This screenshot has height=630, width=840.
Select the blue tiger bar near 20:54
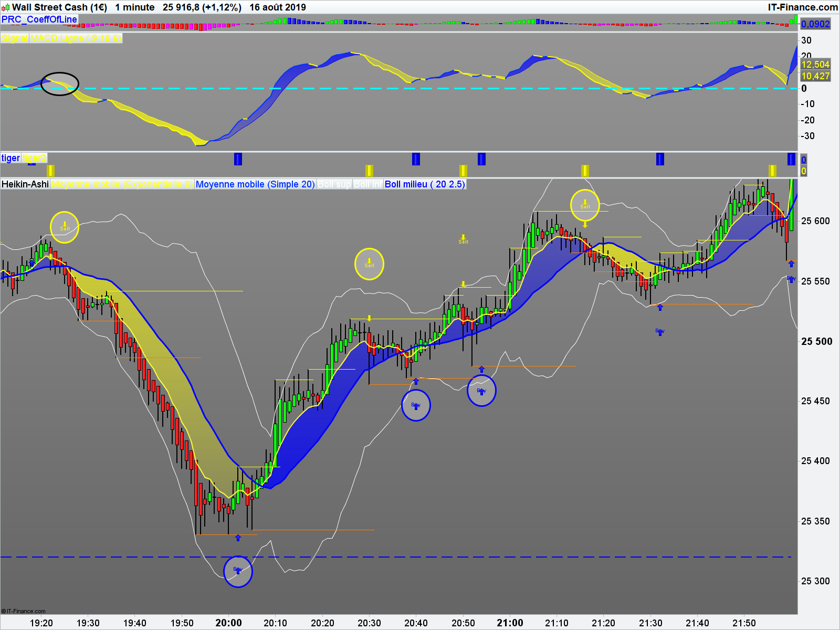[481, 159]
